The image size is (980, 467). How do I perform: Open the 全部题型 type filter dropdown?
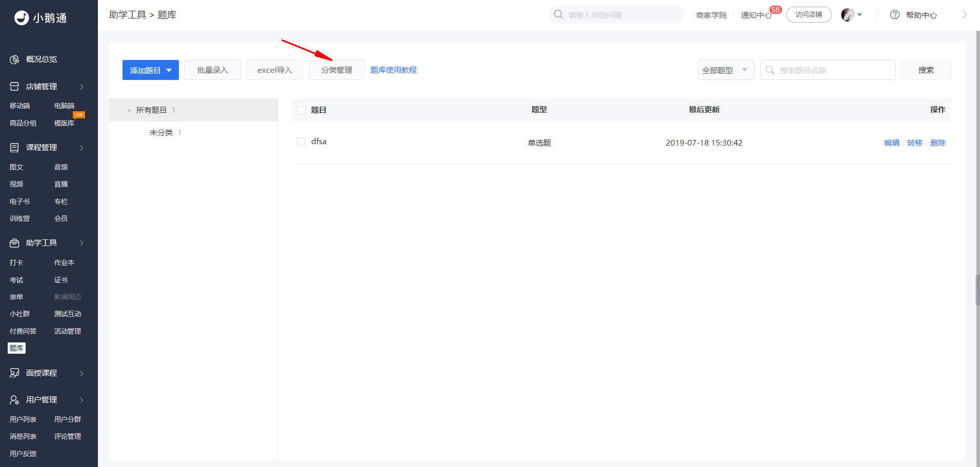(726, 70)
